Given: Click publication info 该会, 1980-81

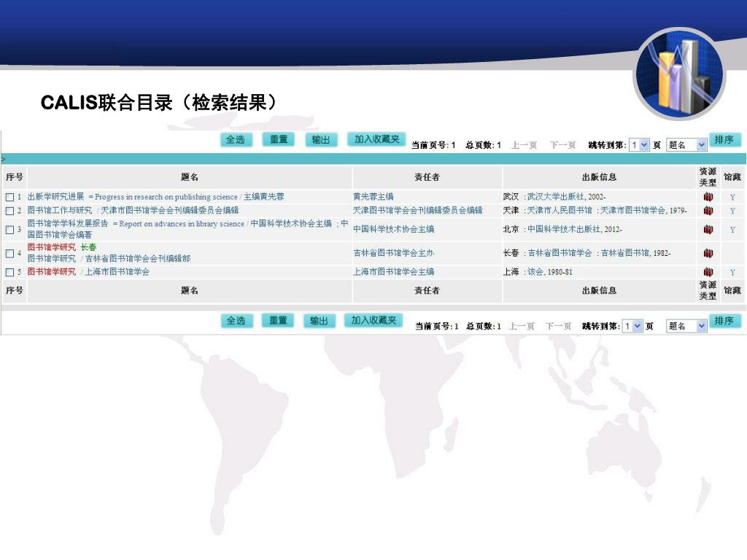Looking at the screenshot, I should point(550,272).
